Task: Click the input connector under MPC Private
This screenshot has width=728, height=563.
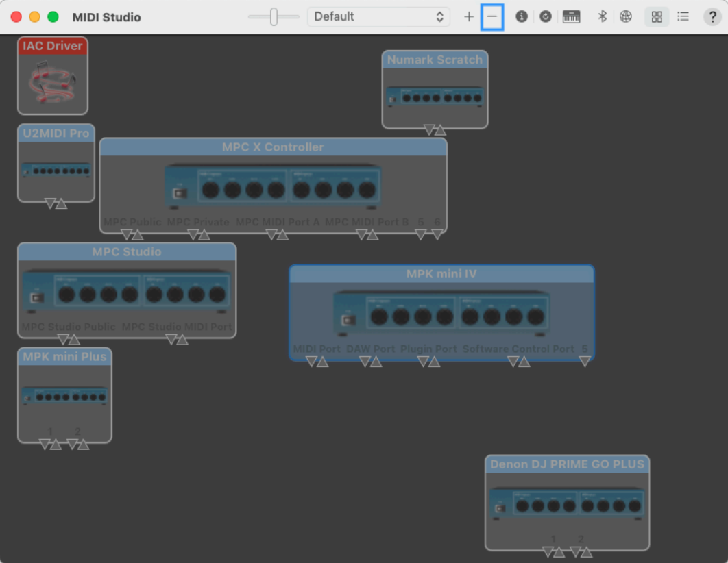Action: 204,235
